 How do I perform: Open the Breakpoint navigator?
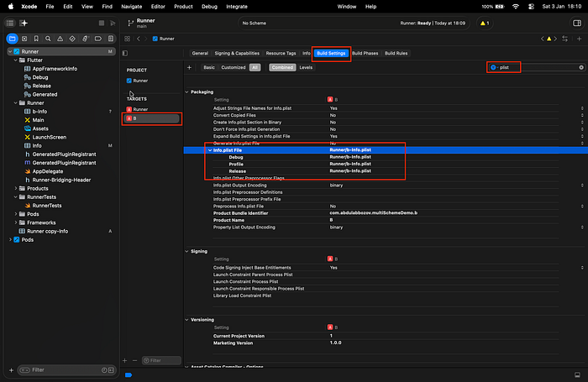98,39
